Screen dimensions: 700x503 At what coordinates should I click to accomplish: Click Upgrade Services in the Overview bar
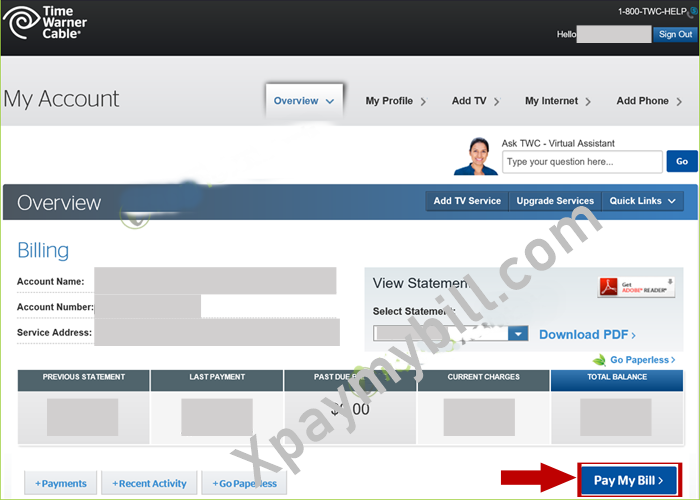click(x=555, y=201)
